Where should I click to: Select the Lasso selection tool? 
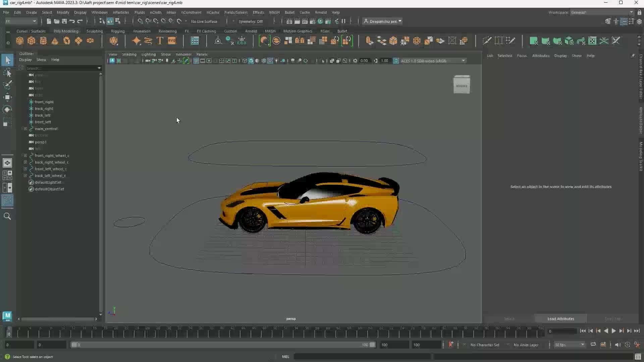click(7, 73)
